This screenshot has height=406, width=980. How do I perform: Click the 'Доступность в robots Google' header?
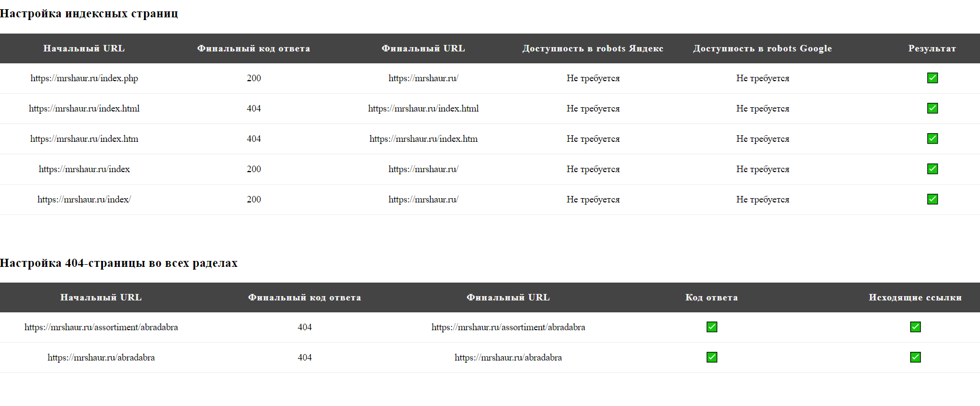tap(762, 49)
